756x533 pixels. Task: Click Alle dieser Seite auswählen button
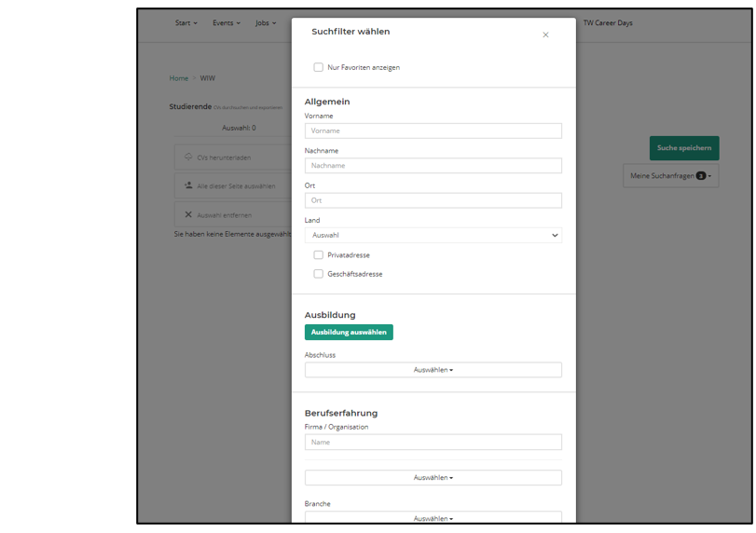(233, 186)
